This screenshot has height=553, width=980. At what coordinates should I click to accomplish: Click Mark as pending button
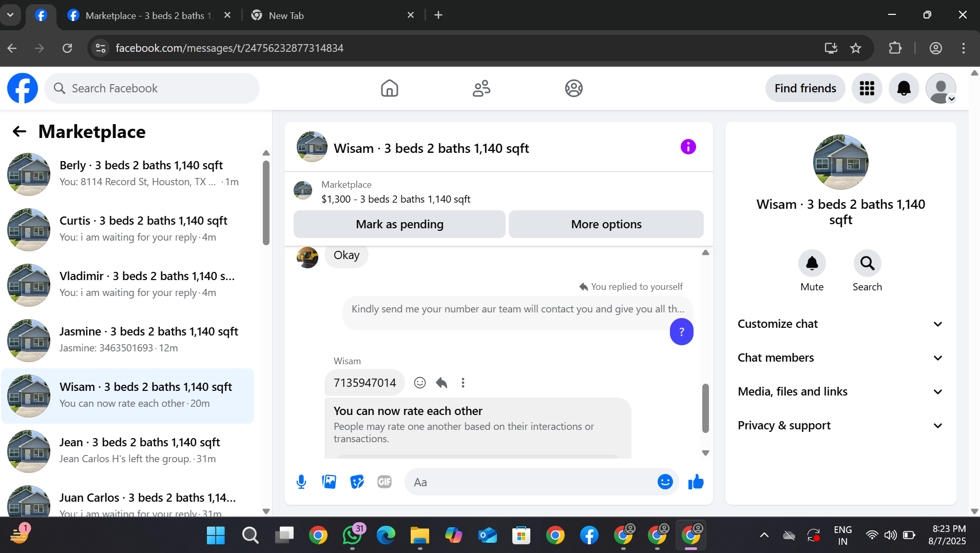(399, 224)
